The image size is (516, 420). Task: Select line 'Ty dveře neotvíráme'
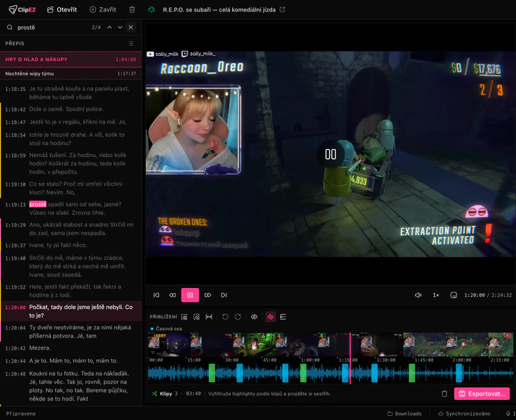click(71, 331)
